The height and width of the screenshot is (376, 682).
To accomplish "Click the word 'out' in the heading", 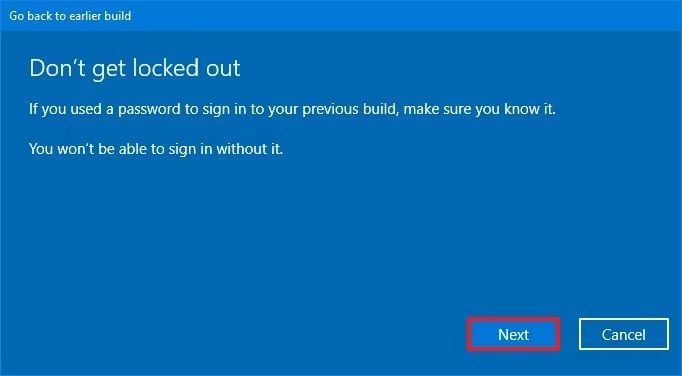I will 222,69.
